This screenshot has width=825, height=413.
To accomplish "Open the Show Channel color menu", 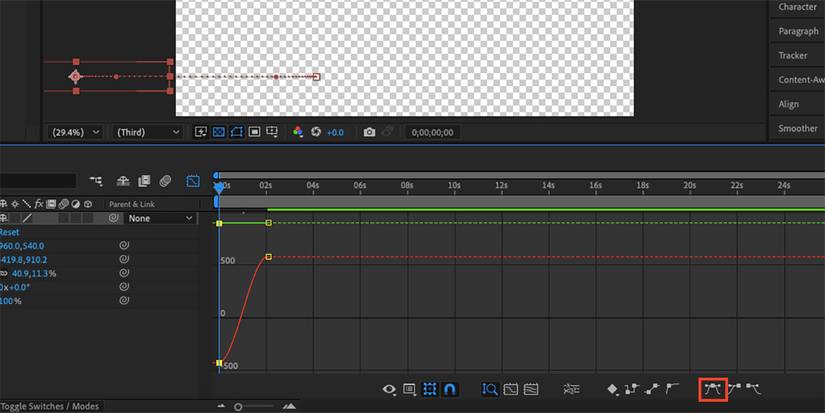I will click(x=298, y=132).
